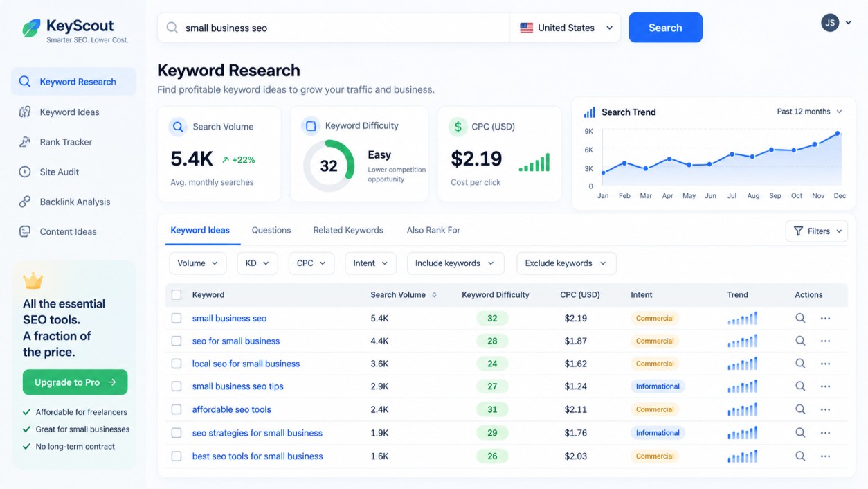868x489 pixels.
Task: Open more actions for affordable seo tools
Action: point(825,409)
